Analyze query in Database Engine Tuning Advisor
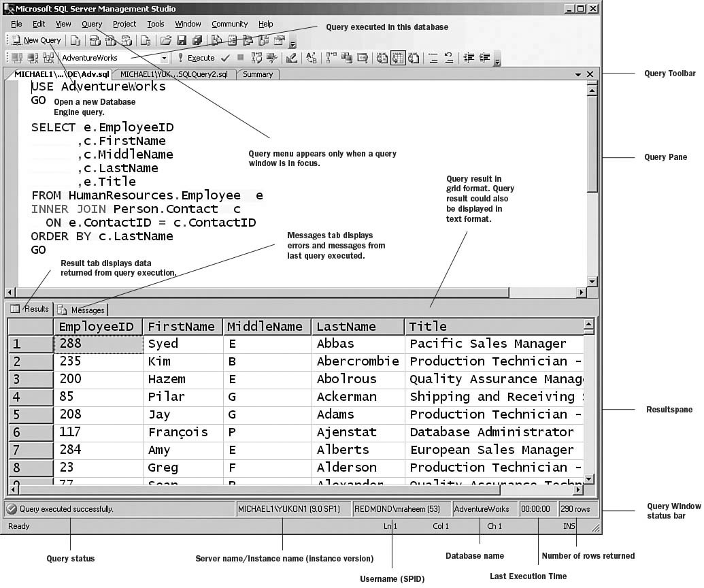The image size is (704, 588). 271,58
